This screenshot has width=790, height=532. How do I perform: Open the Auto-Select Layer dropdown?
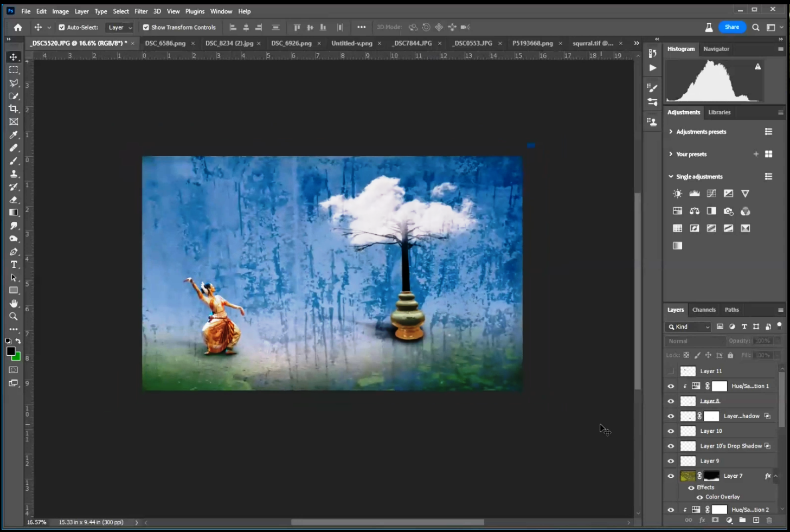pyautogui.click(x=120, y=27)
